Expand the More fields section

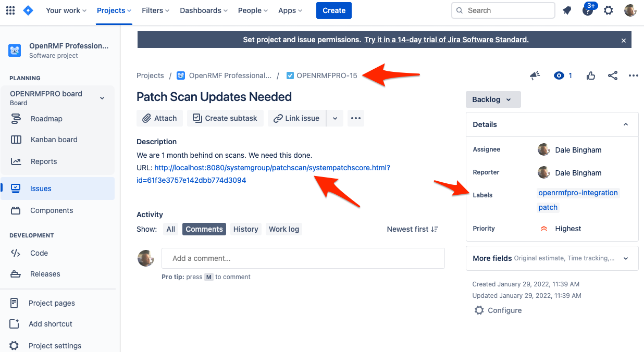pyautogui.click(x=552, y=258)
